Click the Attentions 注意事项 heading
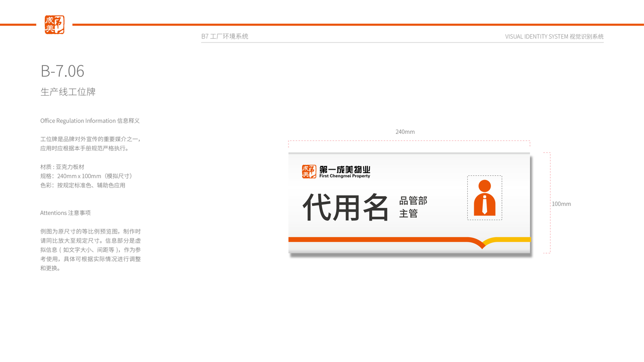This screenshot has width=644, height=362. click(66, 213)
